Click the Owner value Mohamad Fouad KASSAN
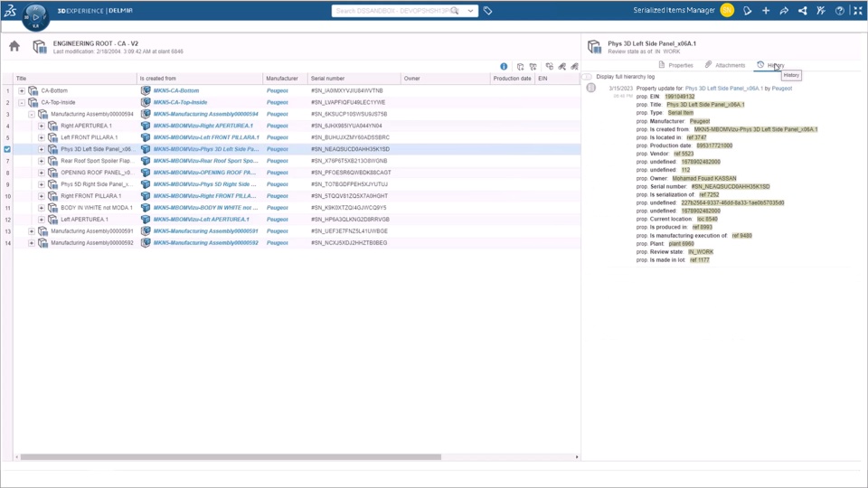The image size is (868, 488). [704, 179]
